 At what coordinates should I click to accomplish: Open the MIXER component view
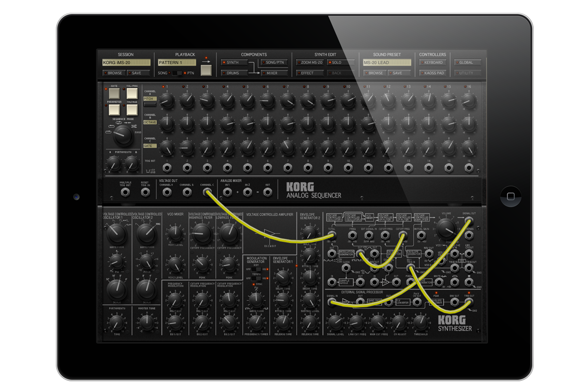[x=271, y=73]
